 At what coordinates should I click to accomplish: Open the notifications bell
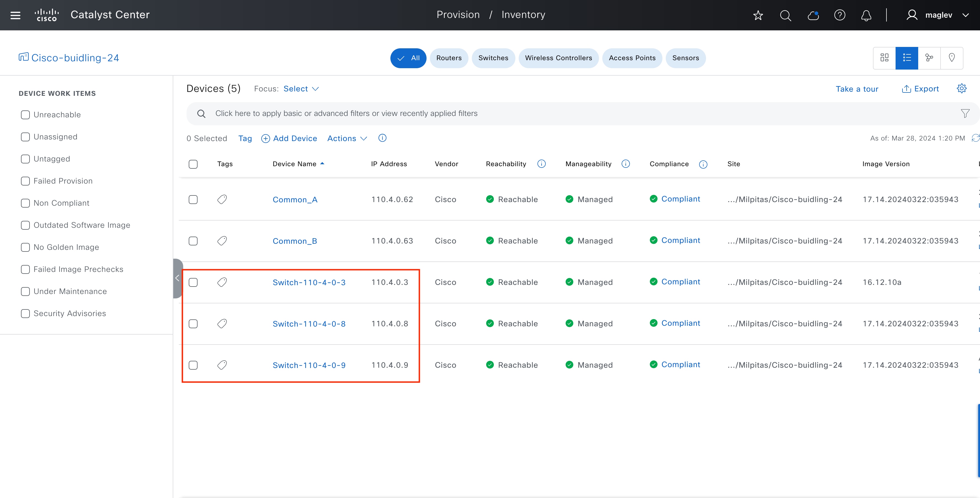coord(866,15)
